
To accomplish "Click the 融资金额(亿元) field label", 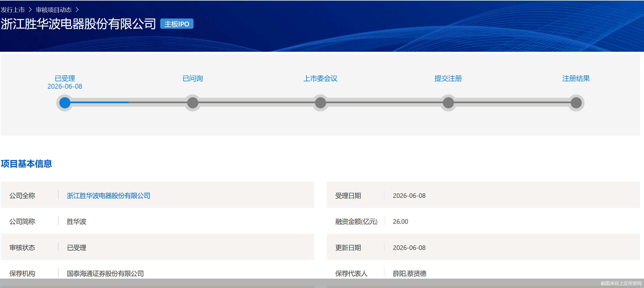I will (x=357, y=221).
